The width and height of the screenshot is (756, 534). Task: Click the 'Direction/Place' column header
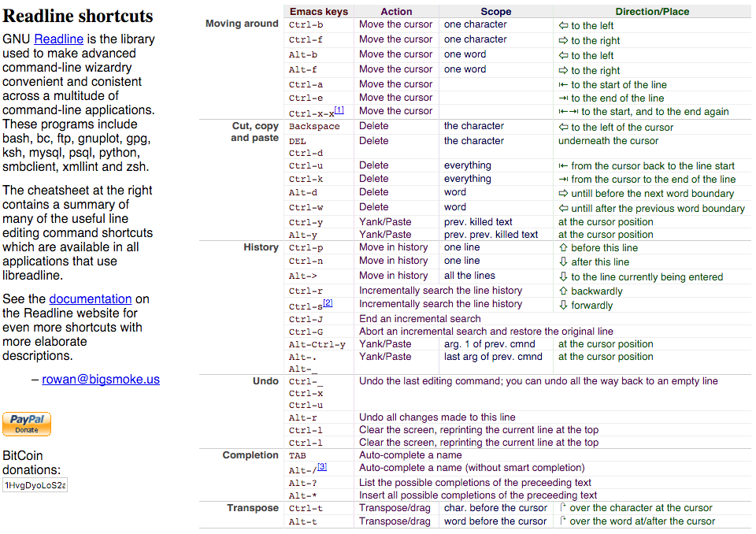pyautogui.click(x=652, y=12)
